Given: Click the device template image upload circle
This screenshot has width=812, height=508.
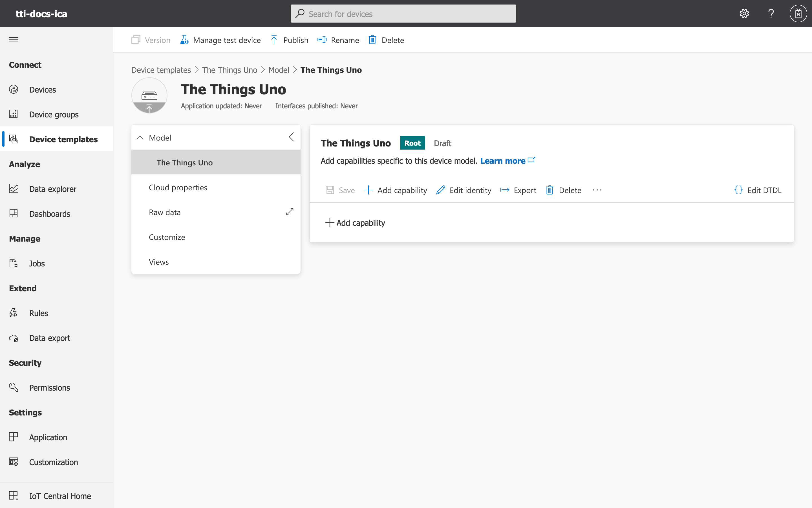Looking at the screenshot, I should 149,95.
